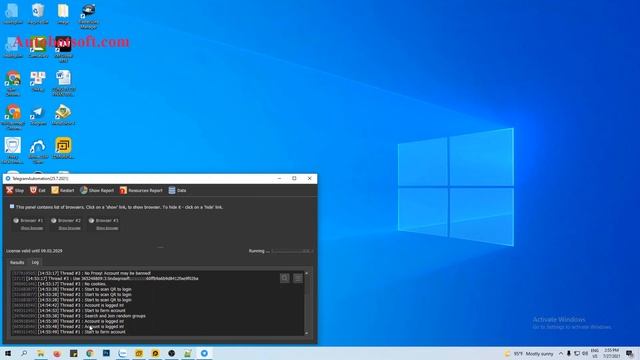Switch to the Results tab
640x360 pixels.
(x=17, y=262)
